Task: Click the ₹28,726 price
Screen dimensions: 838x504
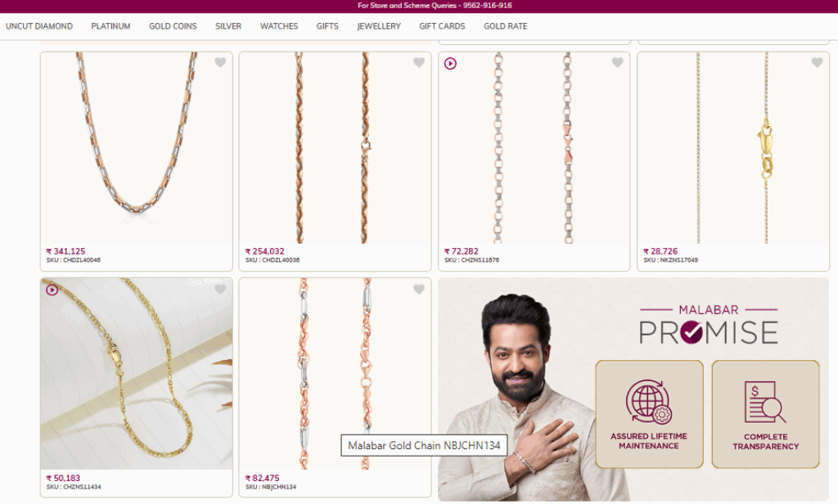Action: [660, 251]
